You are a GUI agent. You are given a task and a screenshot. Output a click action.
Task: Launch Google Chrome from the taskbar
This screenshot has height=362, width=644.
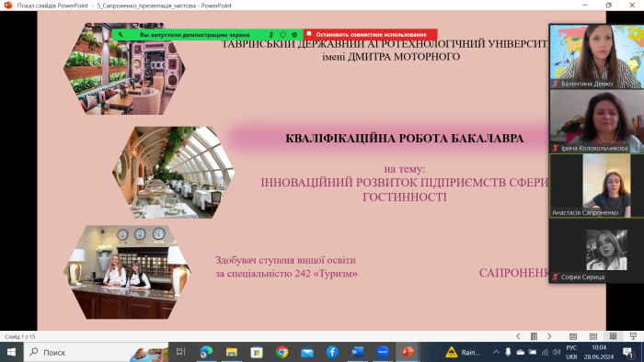[x=282, y=352]
